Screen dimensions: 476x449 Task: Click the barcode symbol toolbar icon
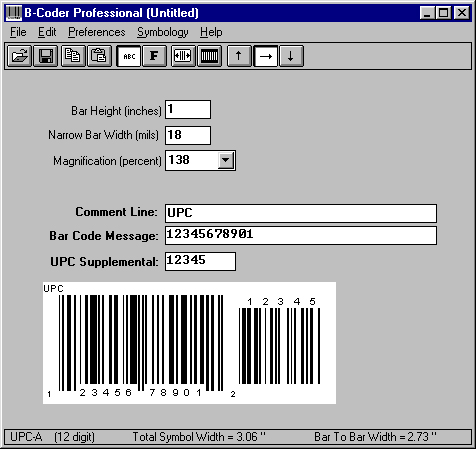[x=209, y=56]
